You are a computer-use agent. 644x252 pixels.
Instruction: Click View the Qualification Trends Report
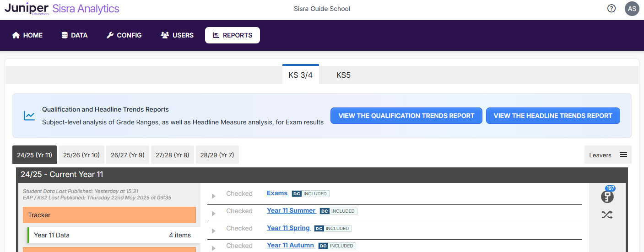[406, 116]
